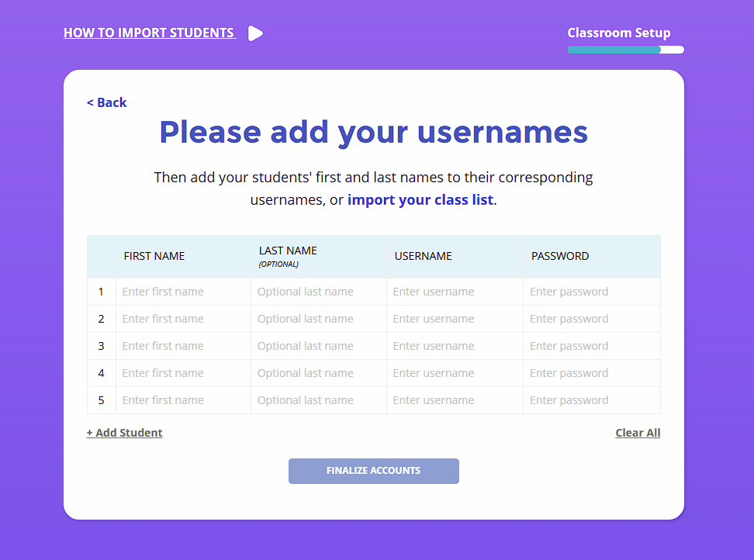Focus username field in row 3

pos(455,346)
